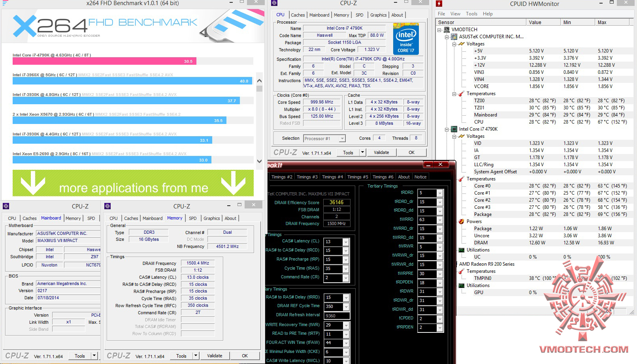
Task: Click the DRAM Efficiency Score value 36146
Action: [x=336, y=202]
